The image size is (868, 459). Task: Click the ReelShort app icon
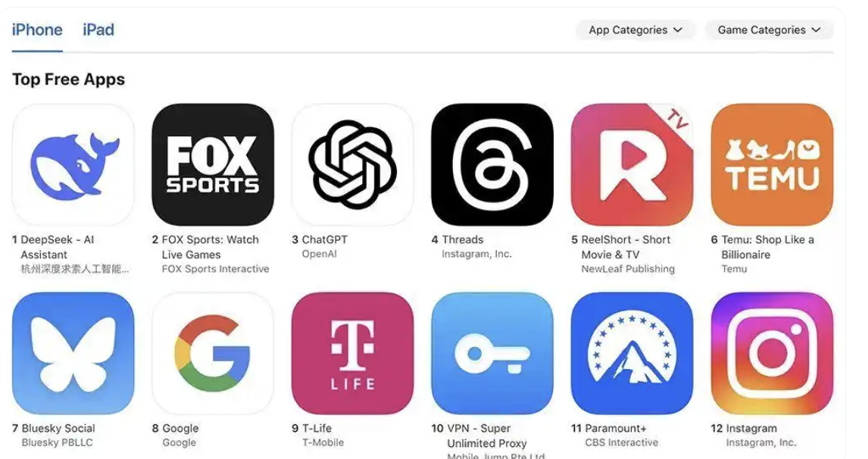(x=632, y=164)
